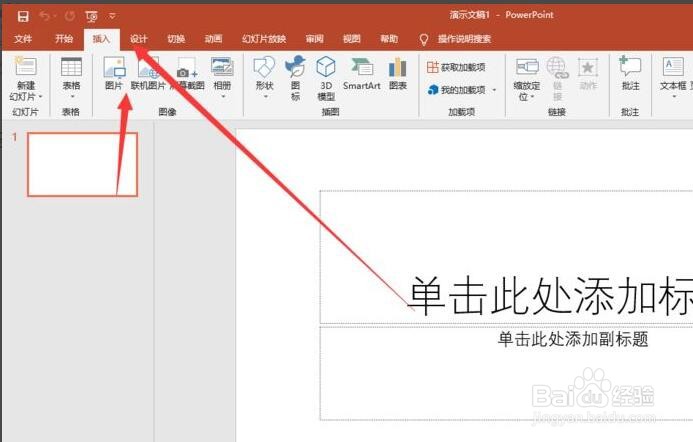Open the 动画 tab
This screenshot has height=442, width=693.
pos(213,39)
